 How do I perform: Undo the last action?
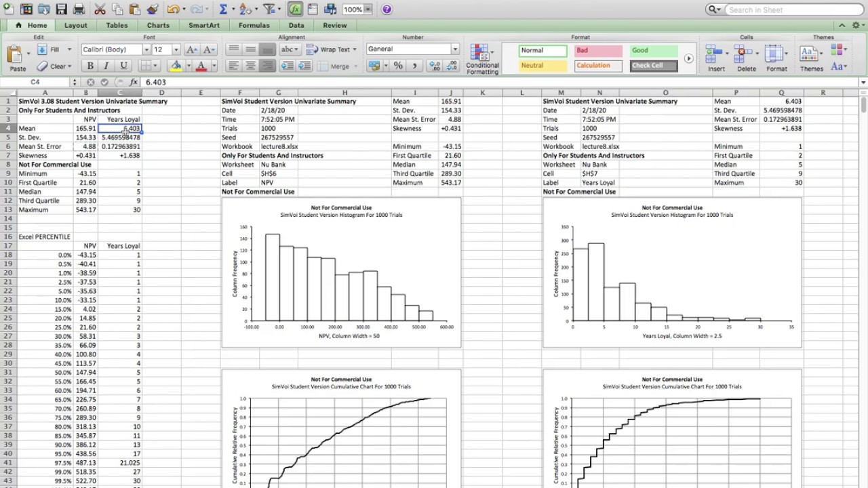click(173, 9)
